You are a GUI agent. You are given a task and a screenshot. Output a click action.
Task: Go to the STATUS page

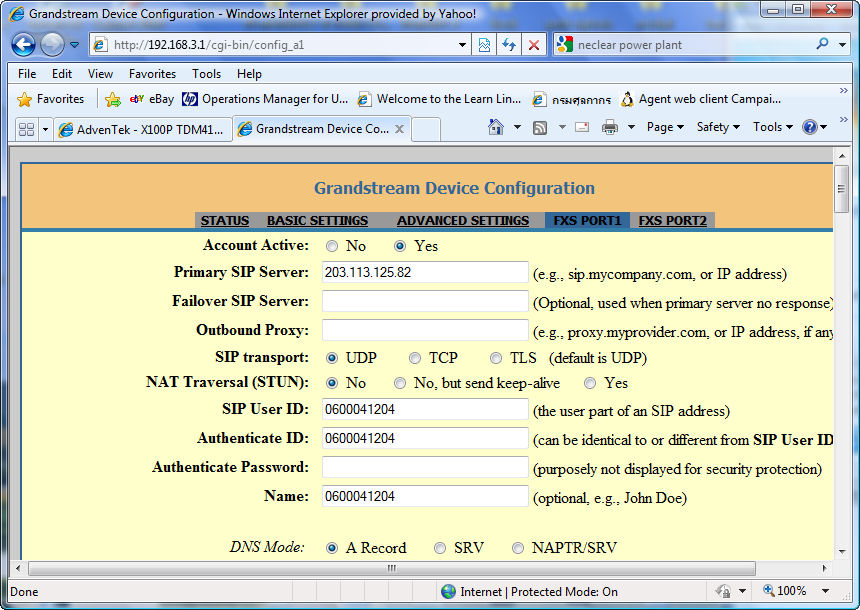pos(224,221)
